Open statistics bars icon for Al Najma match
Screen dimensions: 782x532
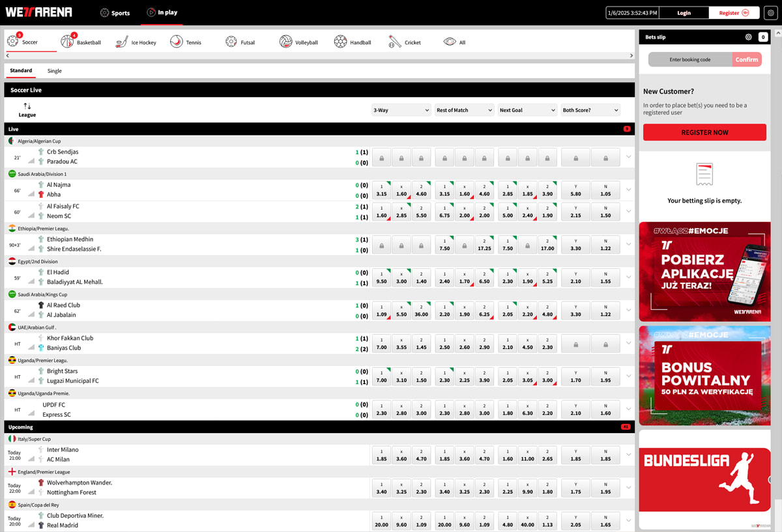(x=31, y=195)
